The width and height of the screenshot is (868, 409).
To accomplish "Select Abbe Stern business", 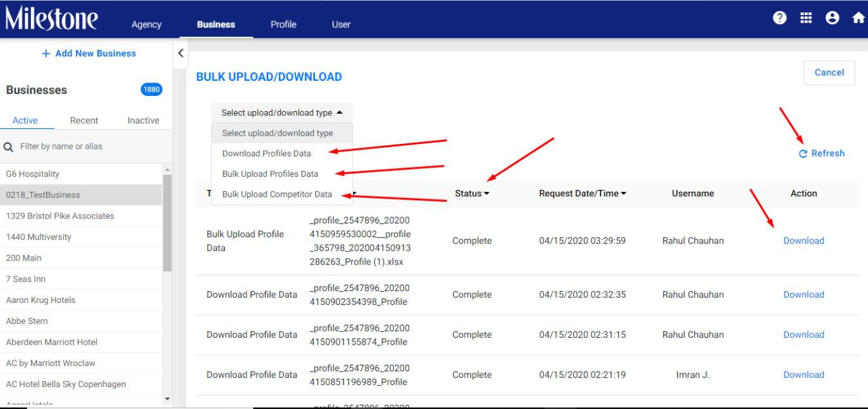I will 81,321.
